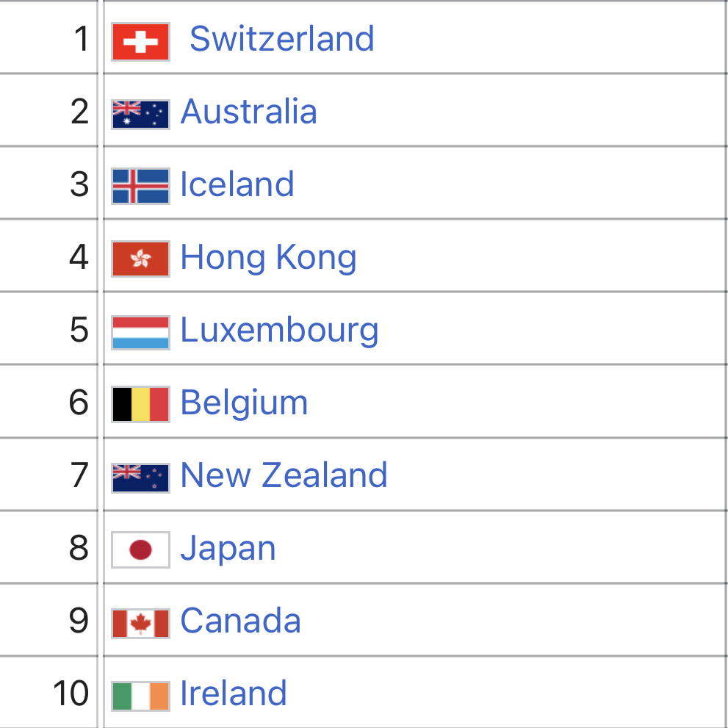Click the New Zealand flag icon
The height and width of the screenshot is (728, 728).
pyautogui.click(x=140, y=477)
